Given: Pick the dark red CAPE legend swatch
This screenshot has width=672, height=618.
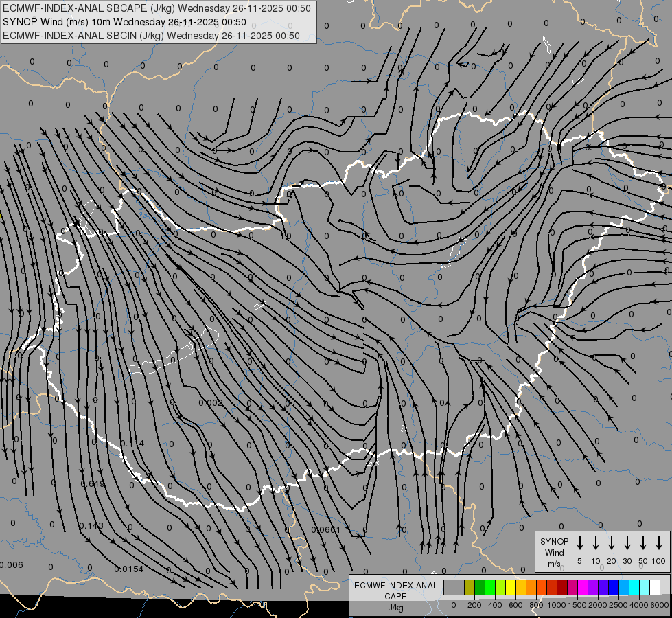Looking at the screenshot, I should click(562, 587).
